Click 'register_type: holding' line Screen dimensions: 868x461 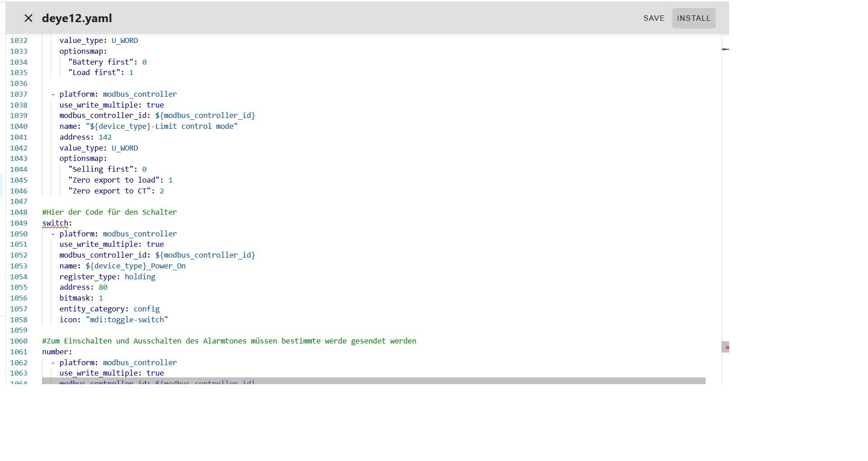107,277
